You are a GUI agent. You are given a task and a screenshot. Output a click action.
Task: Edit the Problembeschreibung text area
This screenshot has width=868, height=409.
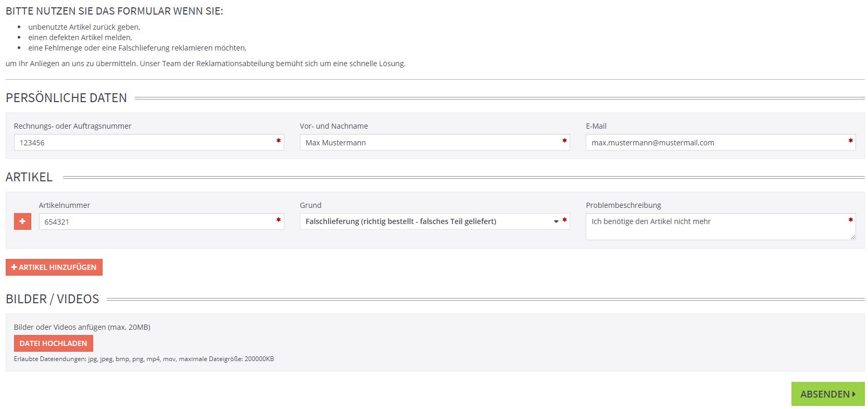(721, 227)
